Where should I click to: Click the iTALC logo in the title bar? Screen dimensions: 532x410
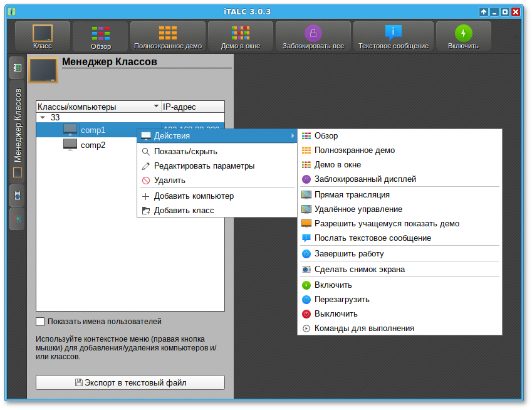coord(11,11)
